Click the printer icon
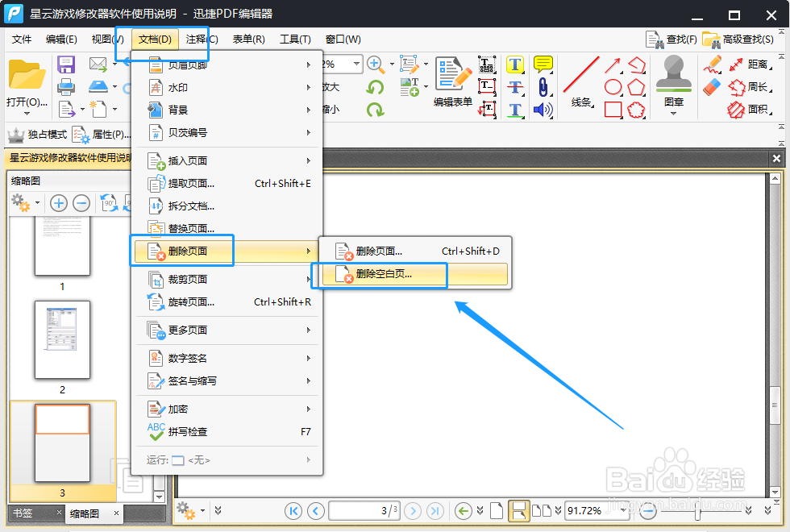The width and height of the screenshot is (790, 532). click(66, 87)
